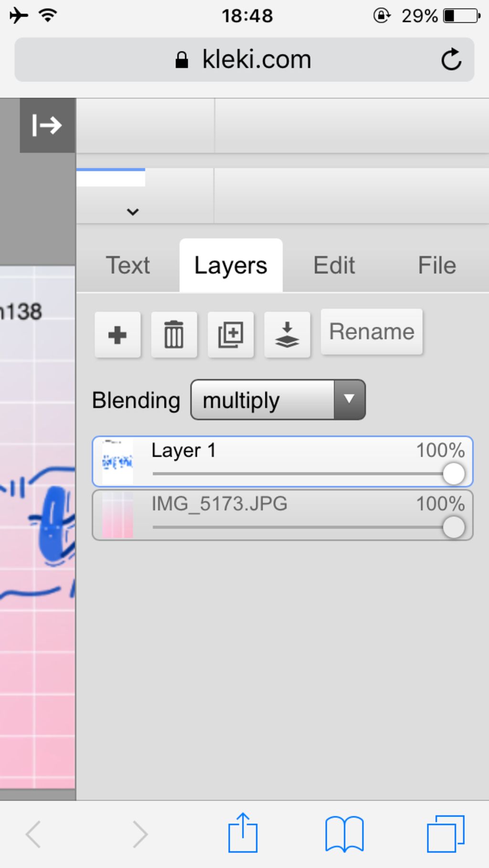Image resolution: width=489 pixels, height=868 pixels.
Task: Open Safari bookmarks
Action: pyautogui.click(x=344, y=834)
